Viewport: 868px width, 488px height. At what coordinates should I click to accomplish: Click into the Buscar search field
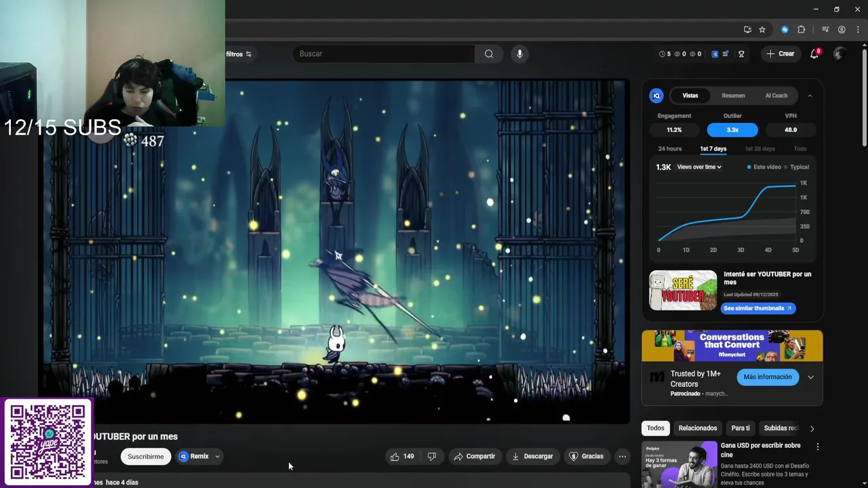point(384,54)
